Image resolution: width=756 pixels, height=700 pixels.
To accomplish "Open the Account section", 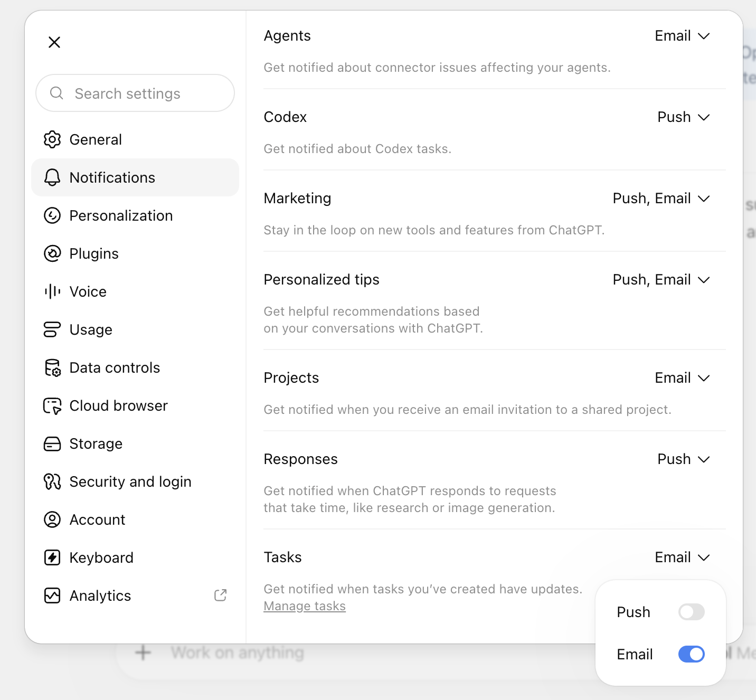I will click(x=135, y=519).
